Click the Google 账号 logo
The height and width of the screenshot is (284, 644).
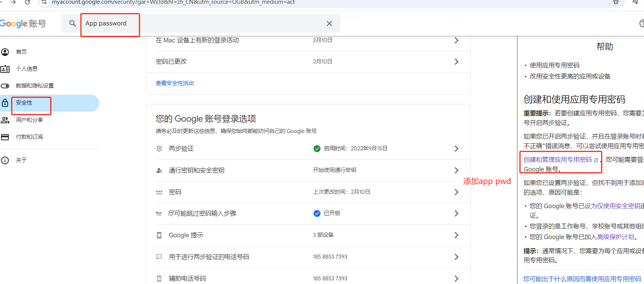click(23, 24)
